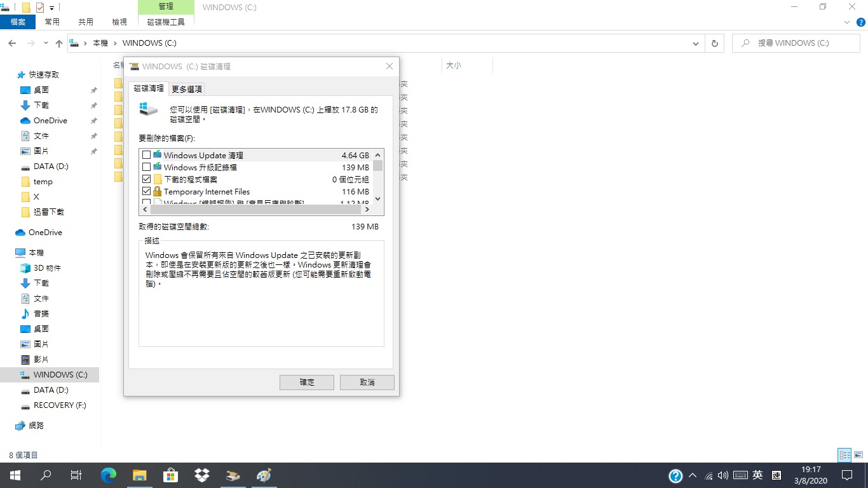Click the 管理 contextual tab header

(166, 6)
